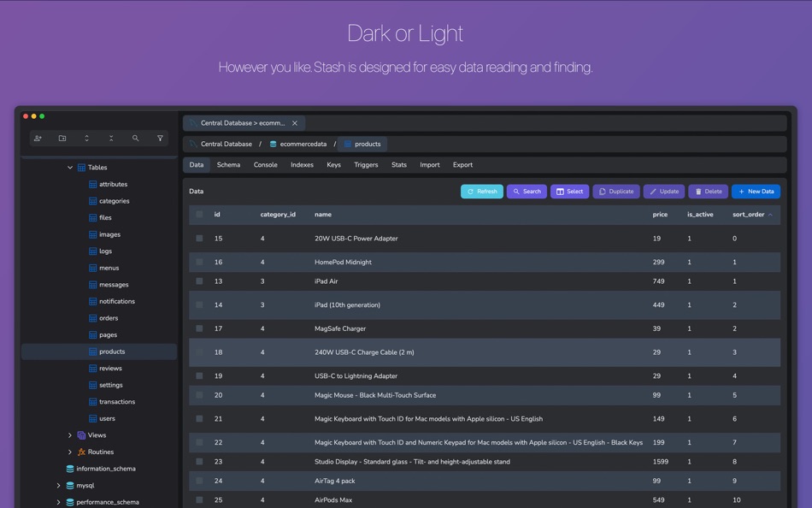The width and height of the screenshot is (812, 508).
Task: Click the Views group icon
Action: [x=81, y=435]
